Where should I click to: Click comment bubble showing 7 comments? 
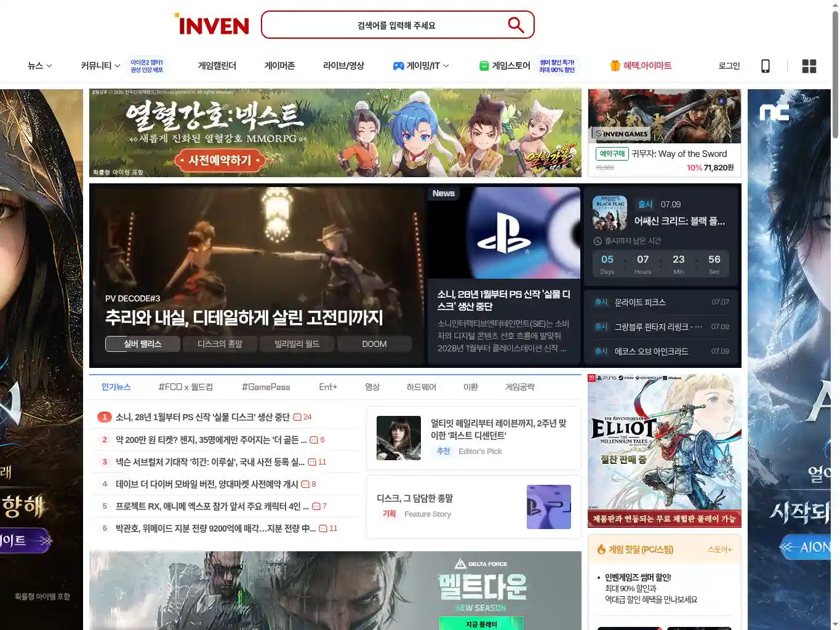(x=316, y=506)
